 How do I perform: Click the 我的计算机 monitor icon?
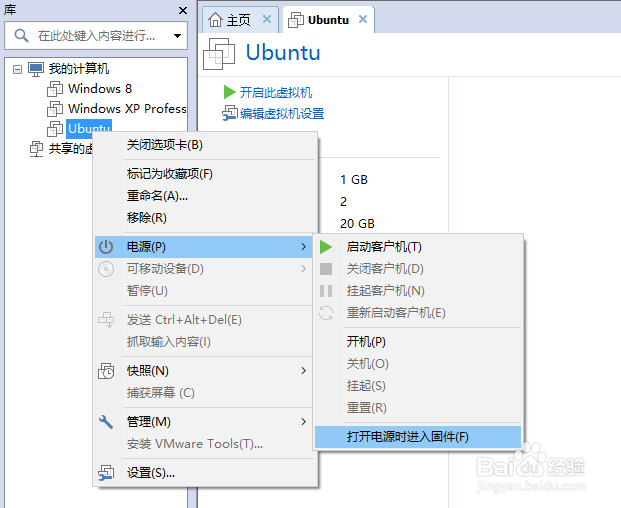tap(36, 69)
